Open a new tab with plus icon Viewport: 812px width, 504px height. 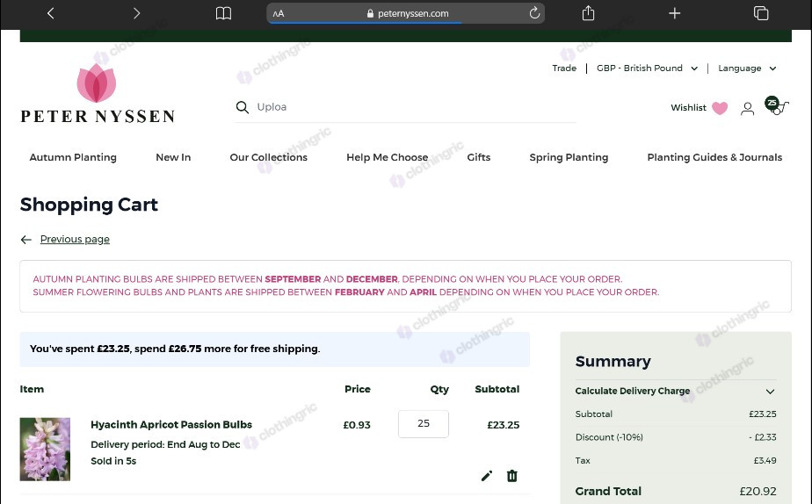[x=674, y=13]
